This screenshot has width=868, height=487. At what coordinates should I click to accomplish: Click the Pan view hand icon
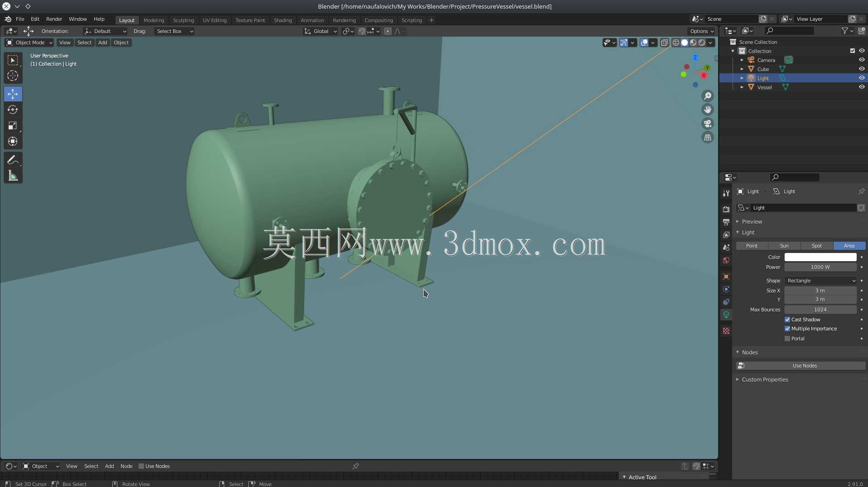(x=708, y=110)
